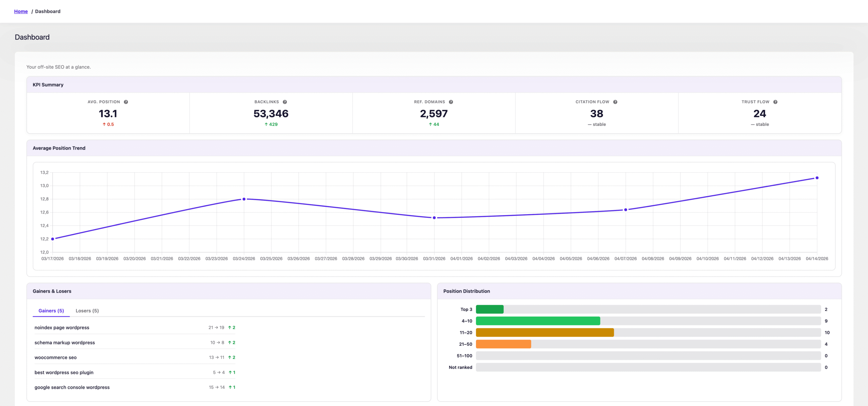Viewport: 868px width, 406px height.
Task: Click the 04/14/2026 data point on chart
Action: tap(817, 178)
